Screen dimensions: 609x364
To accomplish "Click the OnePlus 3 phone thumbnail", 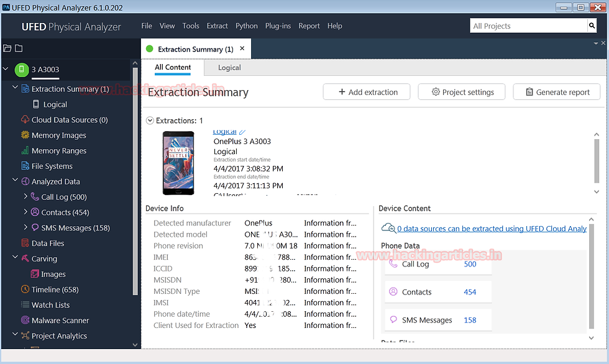I will (x=178, y=163).
